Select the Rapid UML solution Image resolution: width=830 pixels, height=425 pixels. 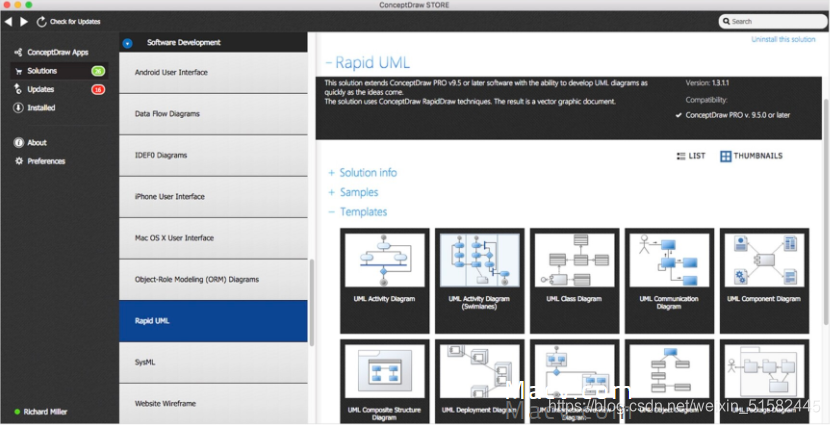[213, 321]
